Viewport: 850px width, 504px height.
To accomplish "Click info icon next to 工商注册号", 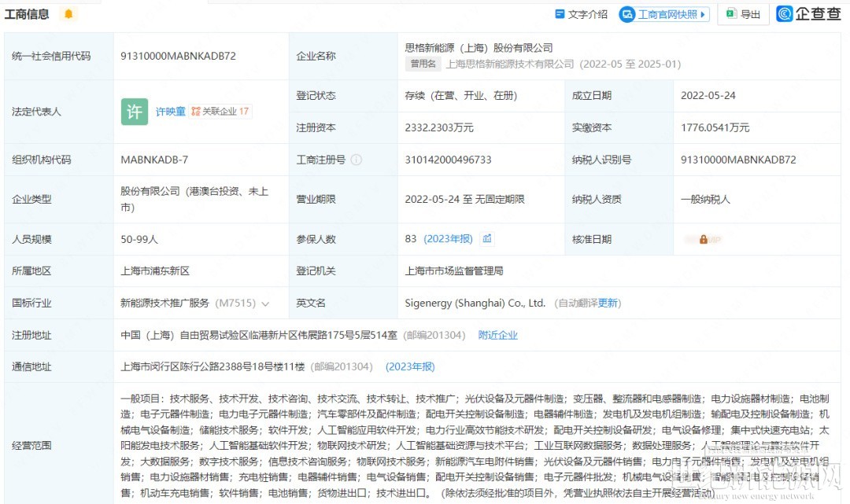I will coord(357,160).
